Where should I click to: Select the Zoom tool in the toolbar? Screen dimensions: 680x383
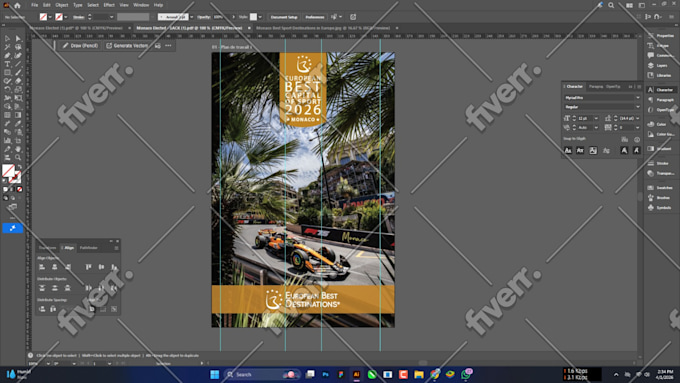18,157
